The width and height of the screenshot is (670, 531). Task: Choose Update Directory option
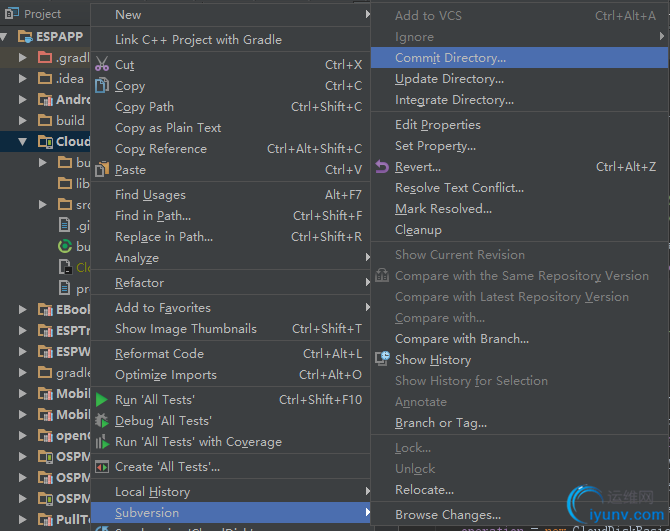(449, 79)
